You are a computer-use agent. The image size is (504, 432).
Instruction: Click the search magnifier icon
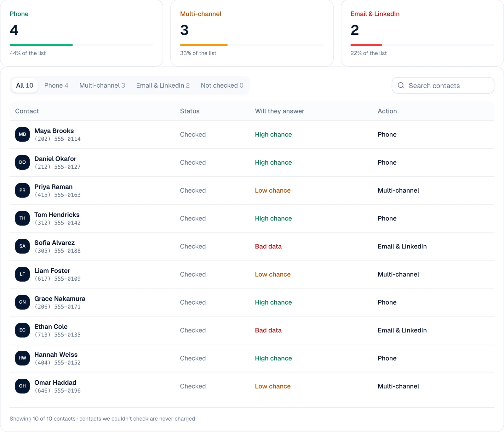tap(401, 85)
